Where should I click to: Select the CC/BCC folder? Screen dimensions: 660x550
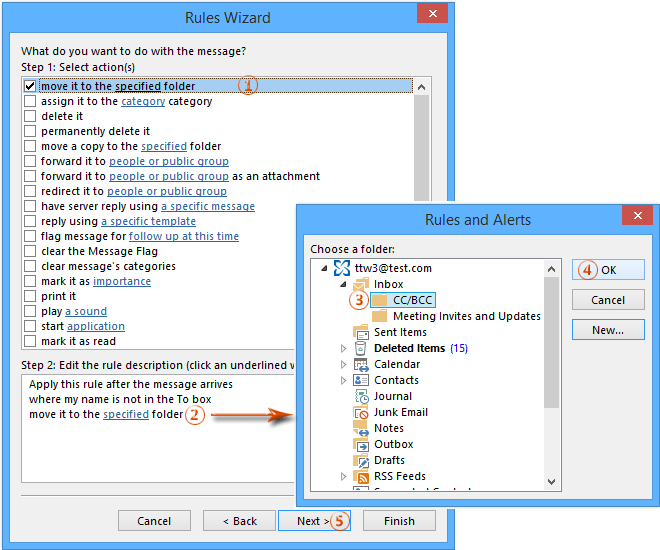[x=413, y=300]
